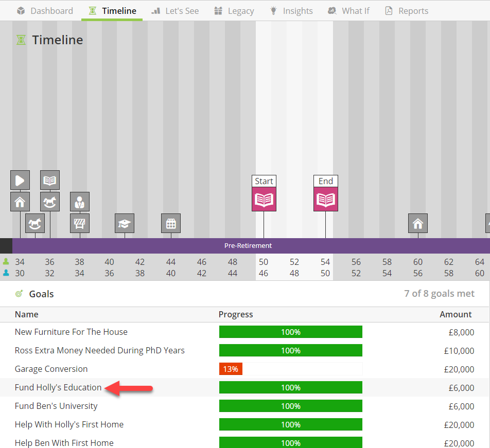Select the Fund Ben's University goal

pyautogui.click(x=56, y=406)
